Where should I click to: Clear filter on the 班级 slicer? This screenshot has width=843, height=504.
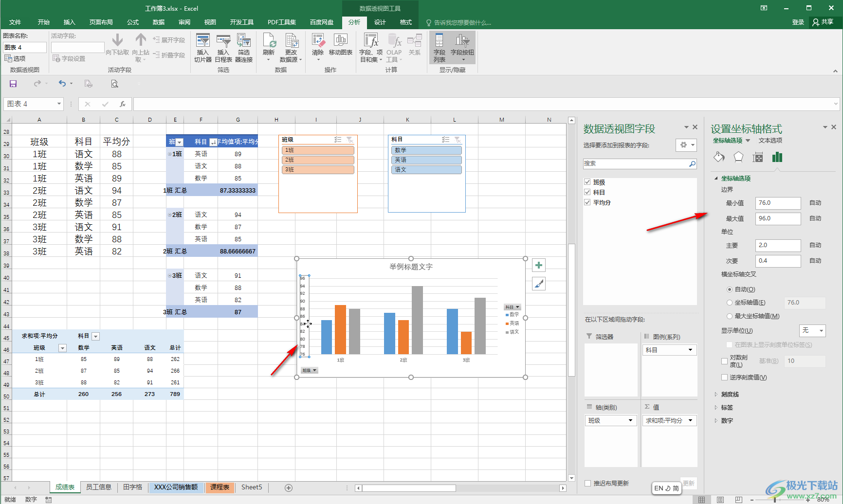350,140
